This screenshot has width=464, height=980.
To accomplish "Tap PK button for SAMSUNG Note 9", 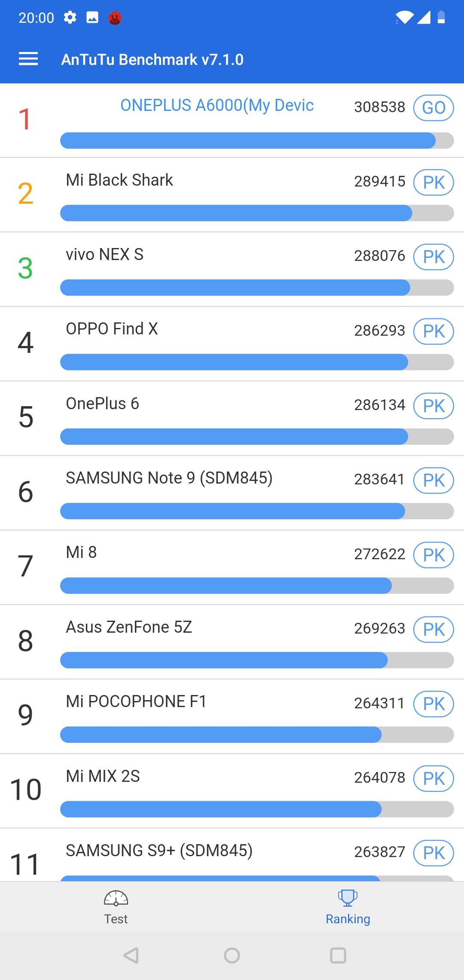I will point(433,480).
